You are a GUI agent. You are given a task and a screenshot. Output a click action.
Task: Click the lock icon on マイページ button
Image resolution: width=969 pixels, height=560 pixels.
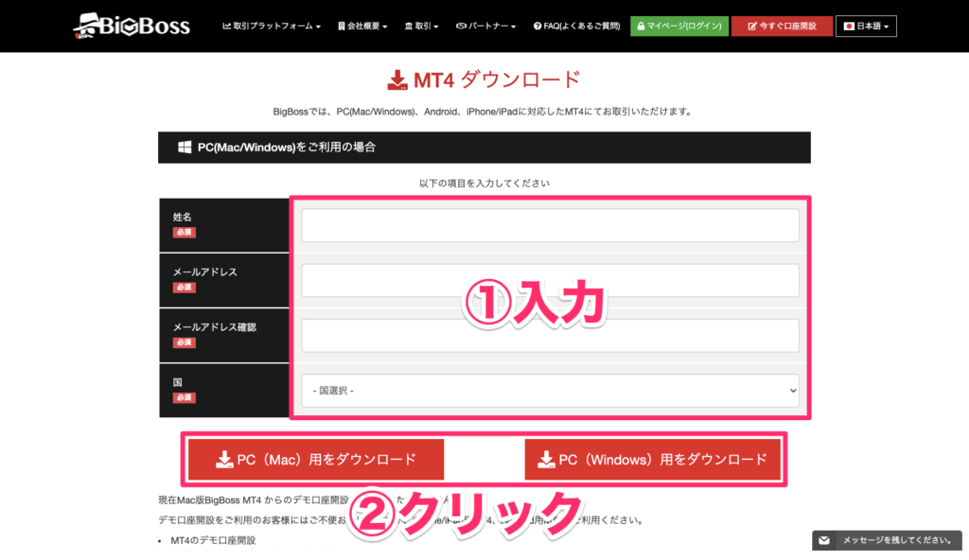[641, 26]
